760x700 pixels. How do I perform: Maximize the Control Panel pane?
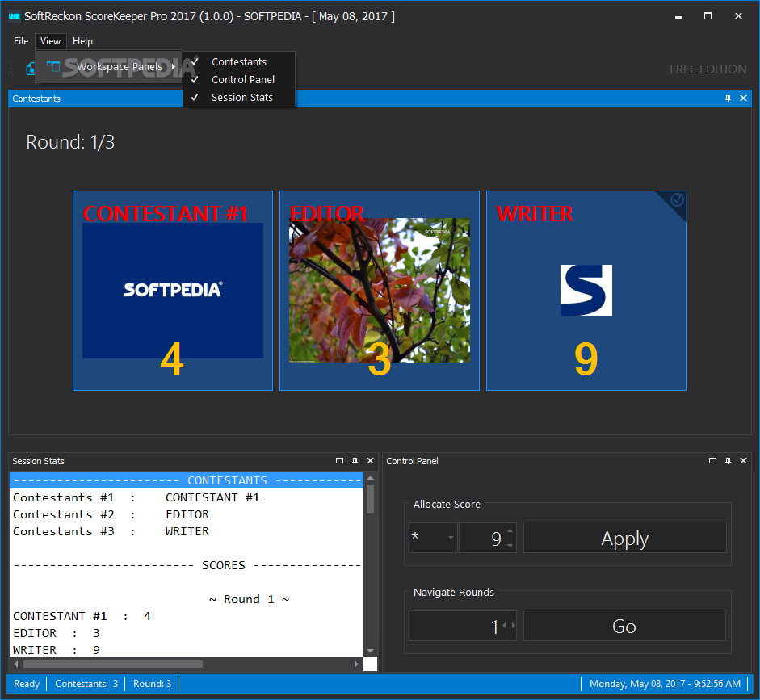click(x=712, y=461)
